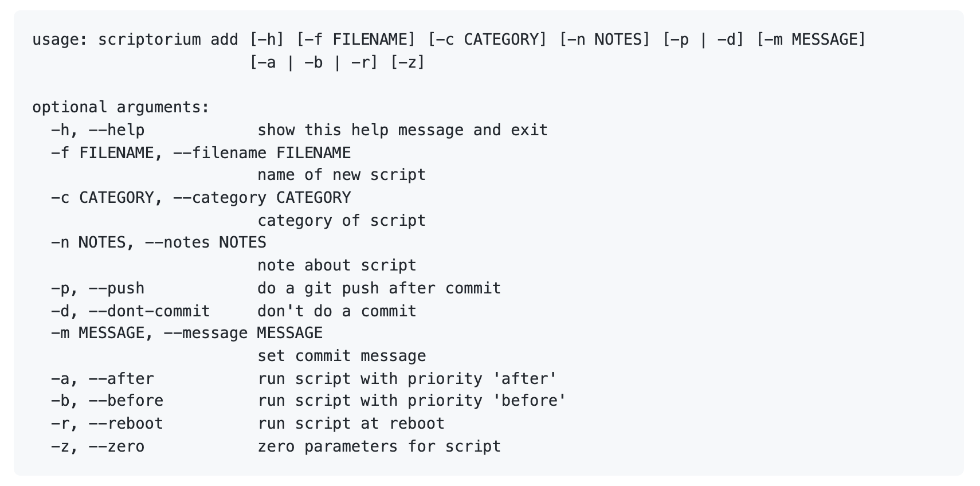Click 'zero parameters for script' description
The height and width of the screenshot is (486, 980).
tap(379, 446)
